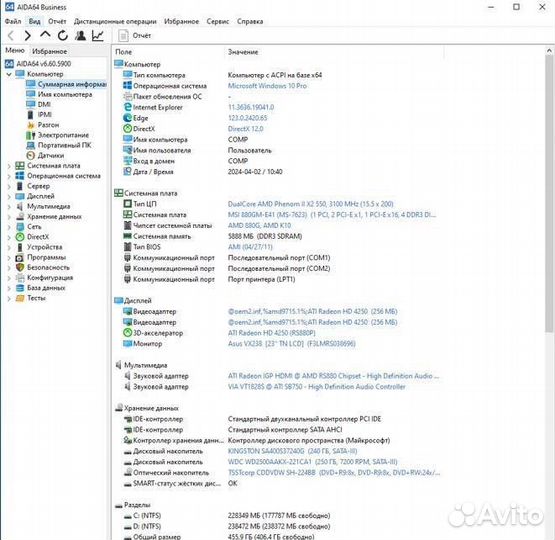Select the Датчики sensors item
This screenshot has width=555, height=540.
pyautogui.click(x=51, y=155)
